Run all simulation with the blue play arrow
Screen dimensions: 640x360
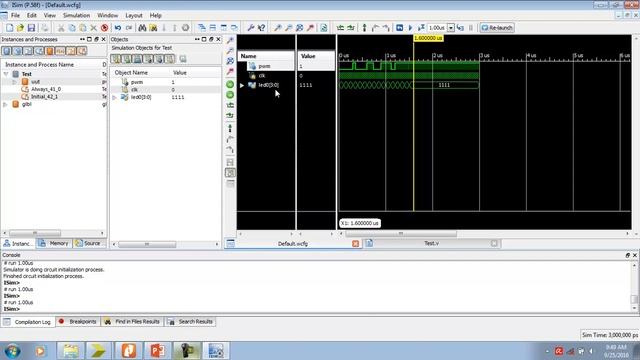click(410, 28)
